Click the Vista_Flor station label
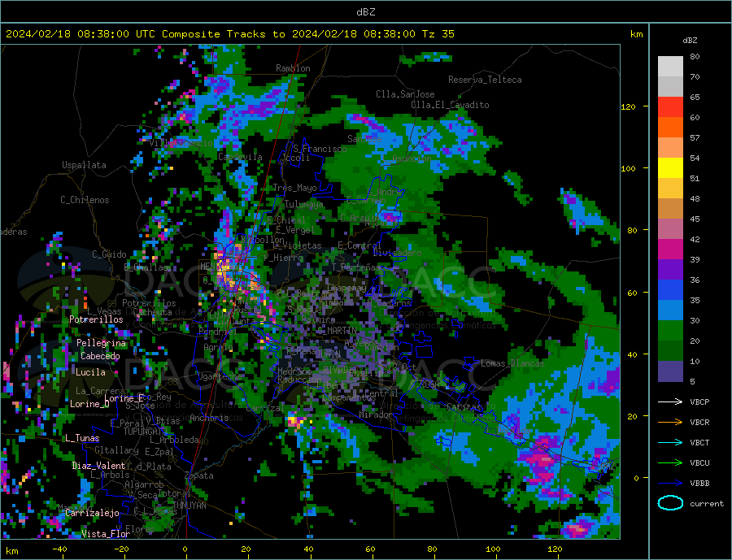 coord(106,534)
